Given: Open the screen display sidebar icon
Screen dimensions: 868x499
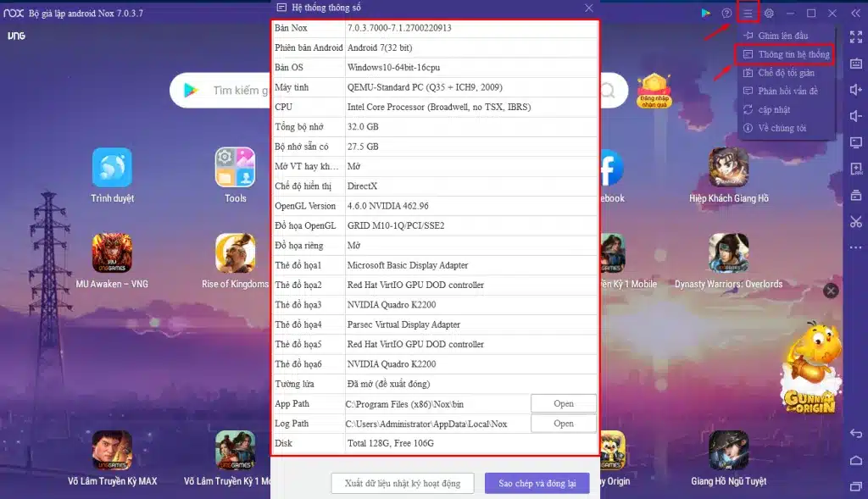Looking at the screenshot, I should pos(856,142).
